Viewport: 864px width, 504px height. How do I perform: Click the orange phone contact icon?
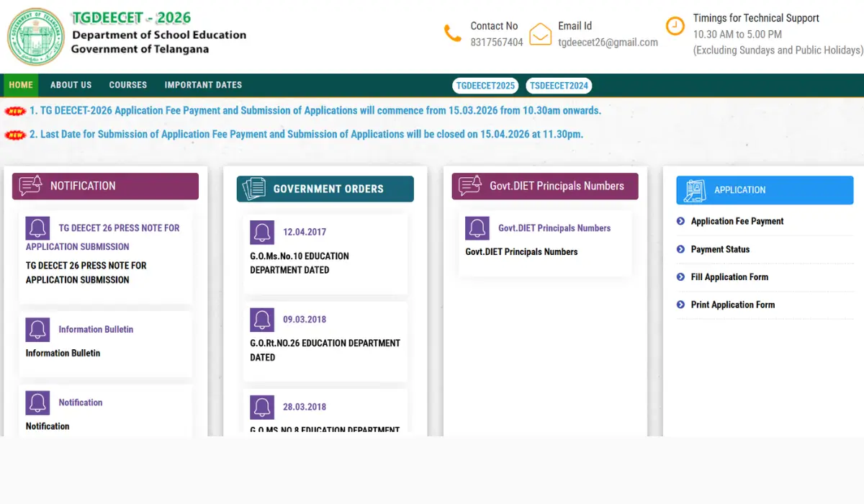452,33
